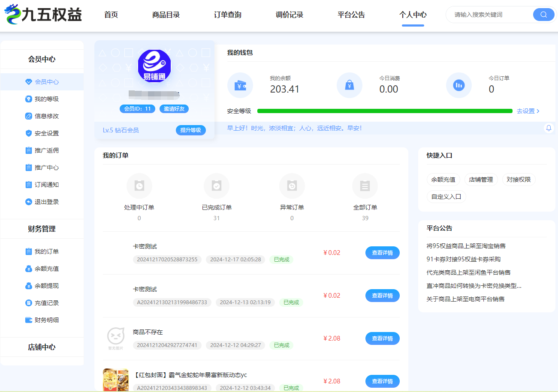Viewport: 558px width, 392px height.
Task: Click the wallet balance icon
Action: [240, 85]
